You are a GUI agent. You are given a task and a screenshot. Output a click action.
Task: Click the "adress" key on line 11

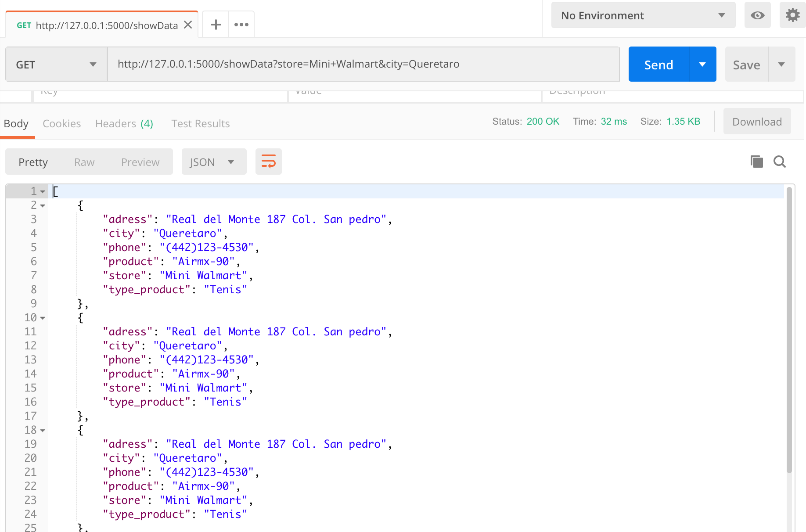click(128, 332)
